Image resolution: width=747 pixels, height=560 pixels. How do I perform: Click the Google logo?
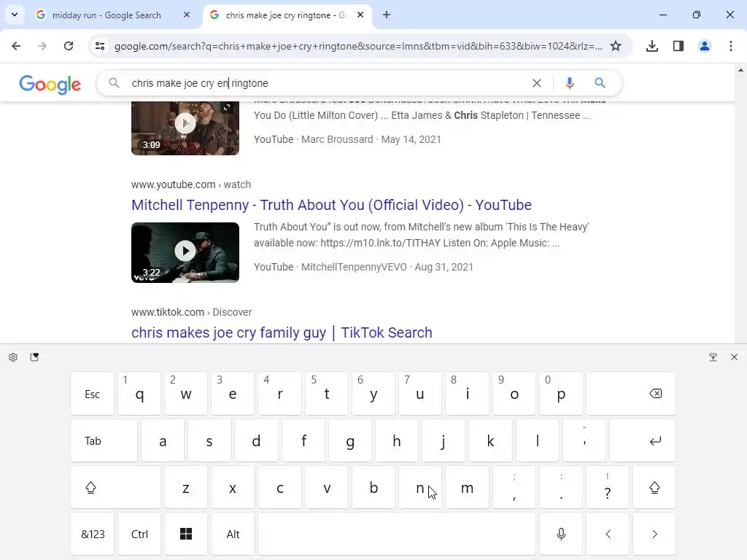50,85
